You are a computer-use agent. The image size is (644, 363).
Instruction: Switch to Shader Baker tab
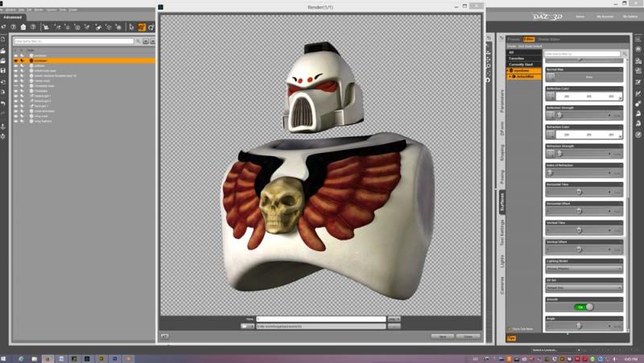coord(549,39)
